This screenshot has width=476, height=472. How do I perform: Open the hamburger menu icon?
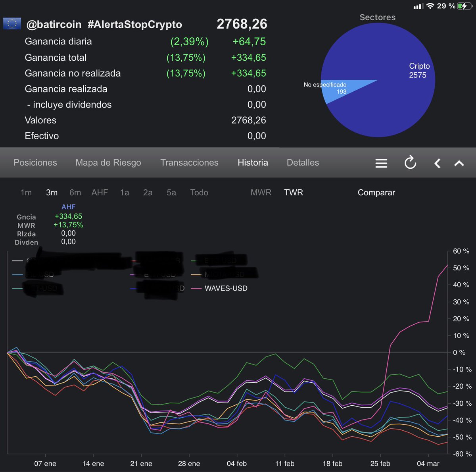[x=381, y=163]
